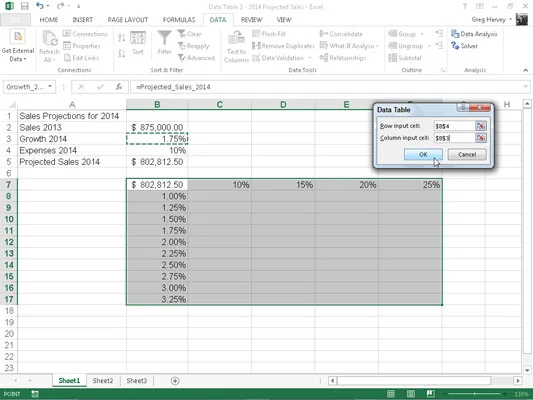Image resolution: width=533 pixels, height=400 pixels.
Task: Click the Row input cell field
Action: coord(454,126)
